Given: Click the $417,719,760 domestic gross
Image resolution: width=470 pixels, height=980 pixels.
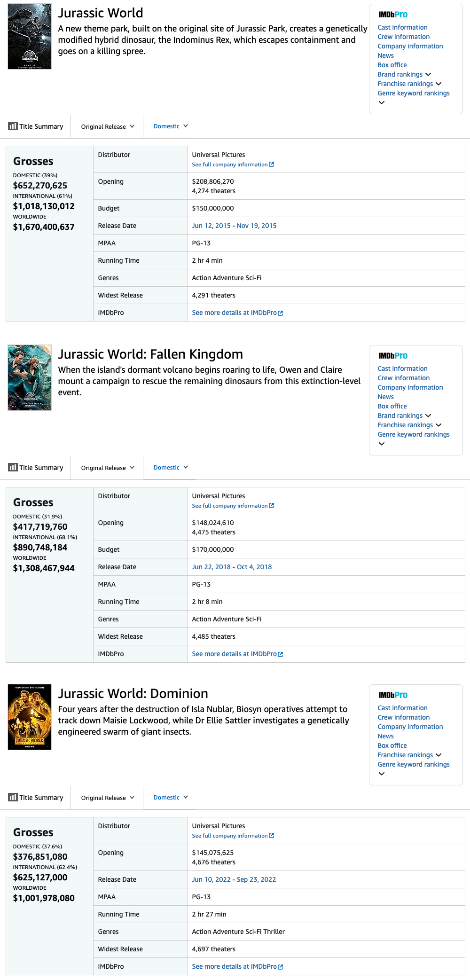Looking at the screenshot, I should (x=40, y=527).
